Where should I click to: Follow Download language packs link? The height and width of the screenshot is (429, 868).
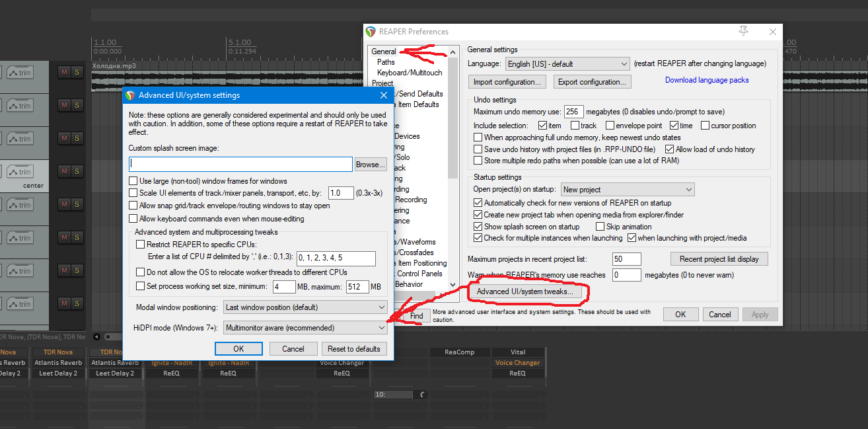click(x=707, y=80)
